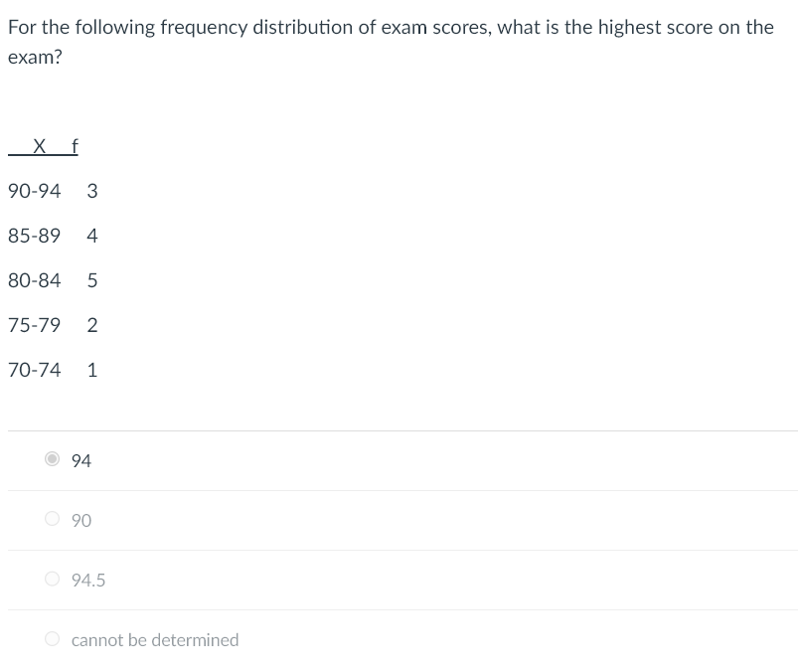Select the radio button for answer 94
The image size is (799, 672).
[x=52, y=459]
